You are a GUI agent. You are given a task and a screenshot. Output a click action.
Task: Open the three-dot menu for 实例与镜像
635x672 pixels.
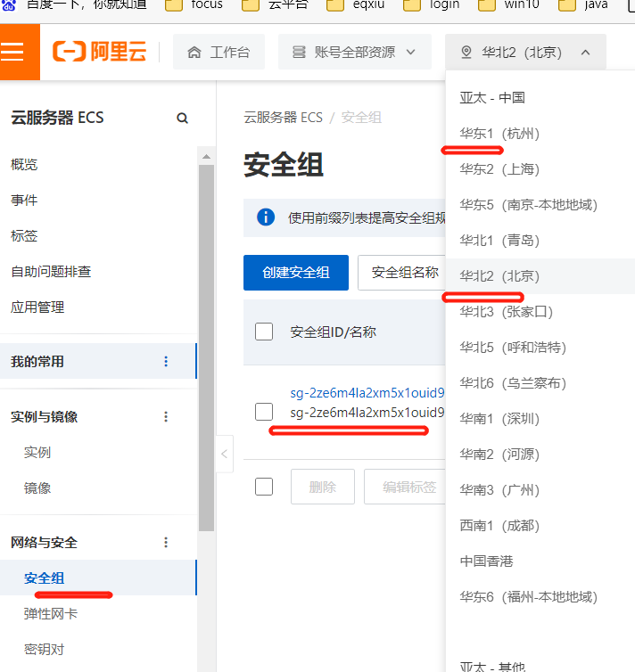166,416
